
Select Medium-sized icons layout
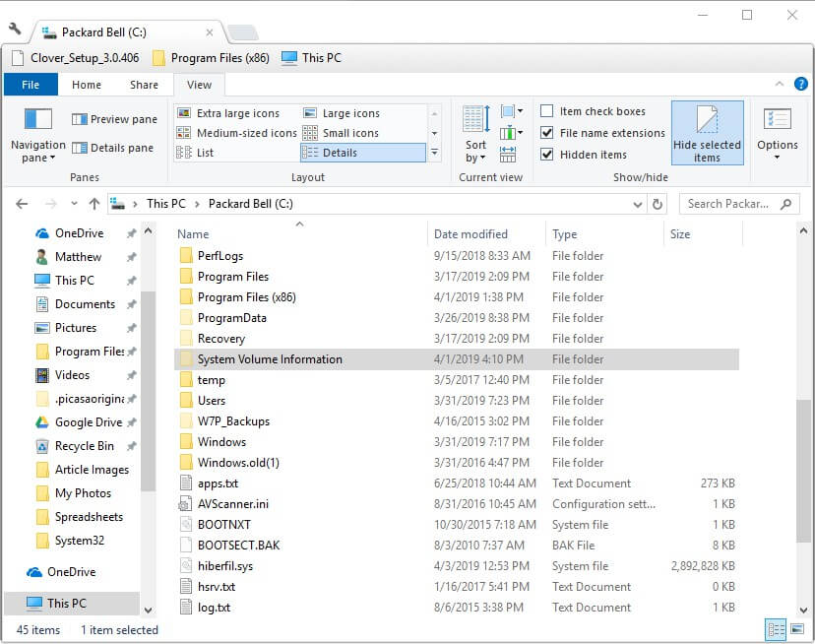click(x=237, y=133)
